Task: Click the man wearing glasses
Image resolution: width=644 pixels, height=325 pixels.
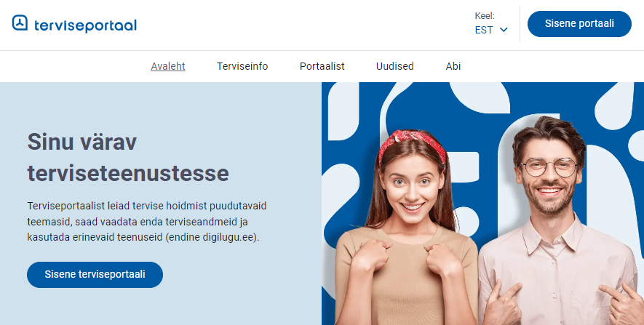Action: pyautogui.click(x=559, y=222)
